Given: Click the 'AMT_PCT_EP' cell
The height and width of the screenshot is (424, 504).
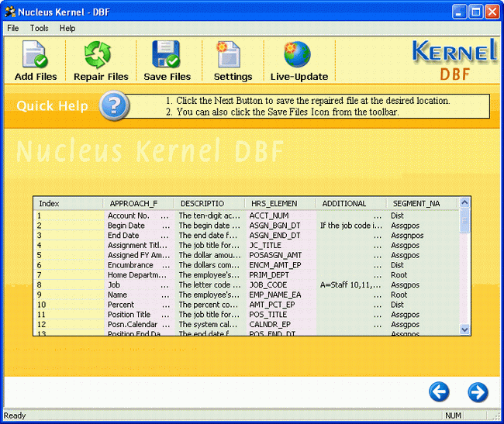Looking at the screenshot, I should click(281, 305).
